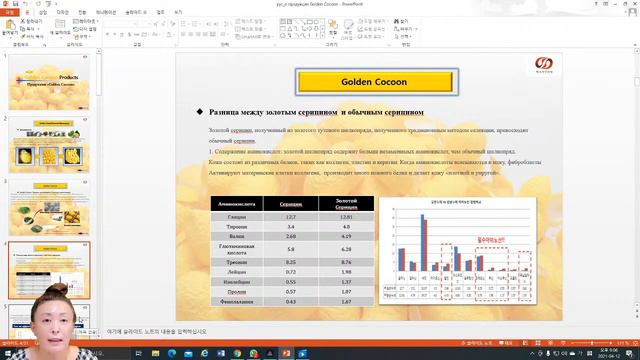
Task: Toggle align right in paragraph group
Action: pos(198,35)
